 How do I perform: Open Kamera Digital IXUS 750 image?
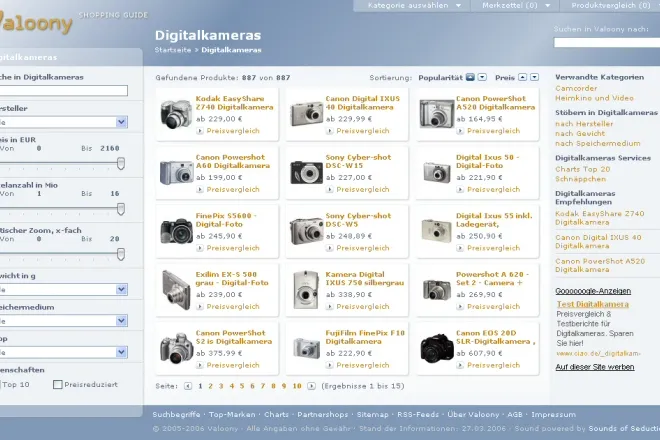(306, 290)
